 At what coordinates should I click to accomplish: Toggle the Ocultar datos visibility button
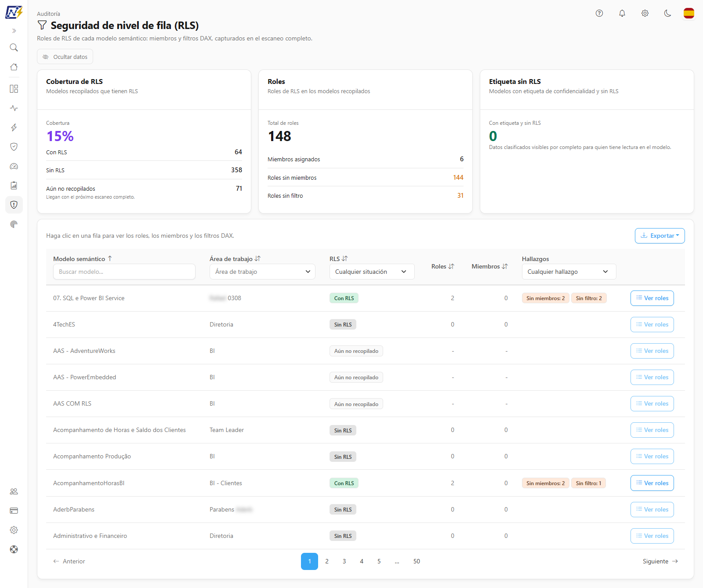coord(65,57)
